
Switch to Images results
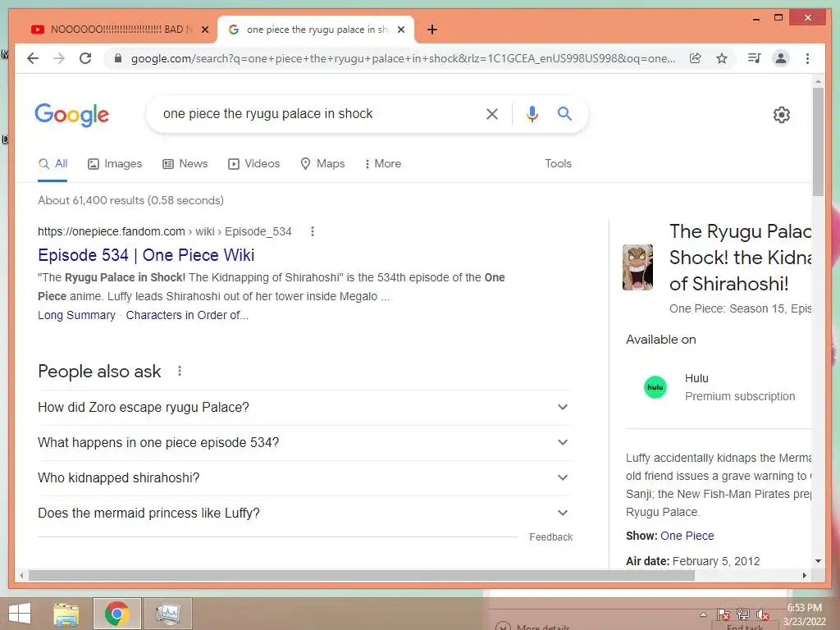[115, 164]
